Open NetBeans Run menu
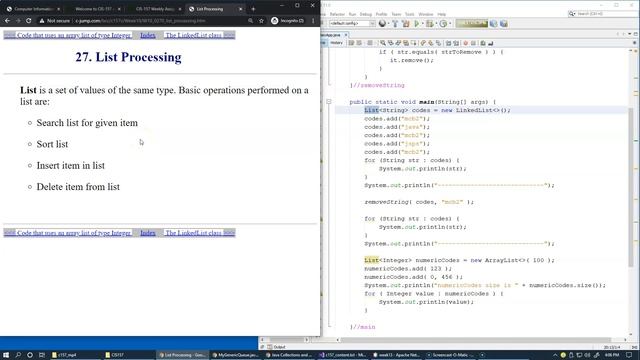 [x=352, y=14]
